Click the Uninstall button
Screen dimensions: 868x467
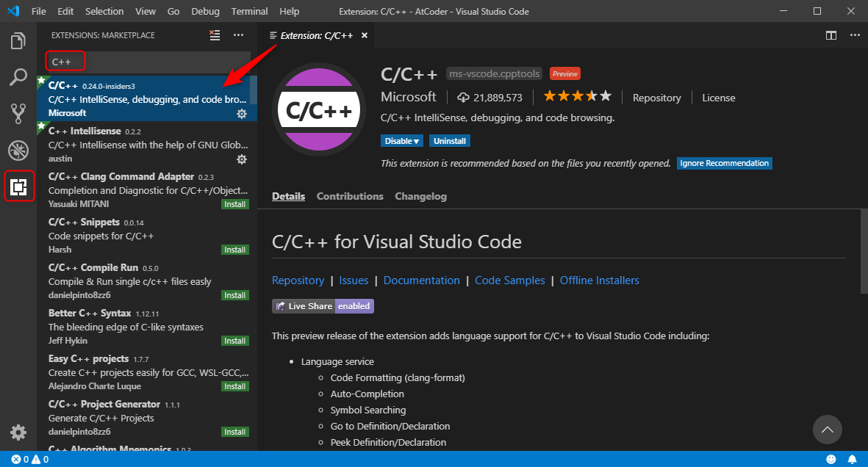click(x=450, y=141)
